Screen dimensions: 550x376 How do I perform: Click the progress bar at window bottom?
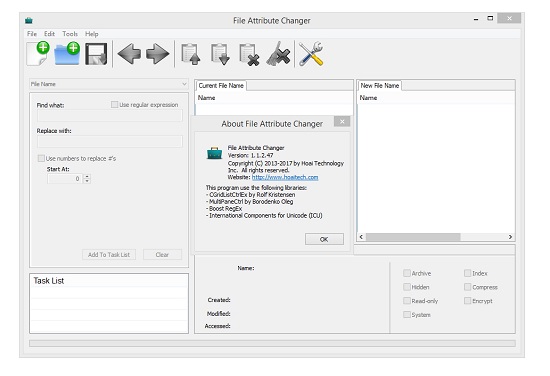272,343
